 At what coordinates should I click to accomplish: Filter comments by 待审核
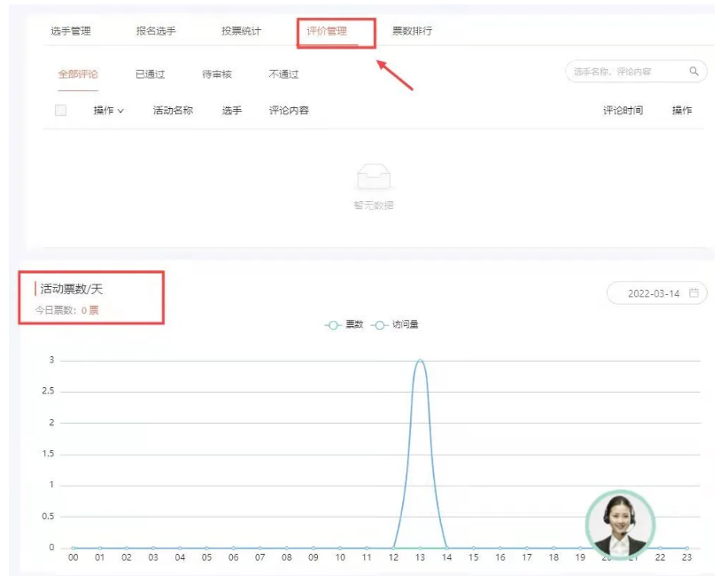point(217,74)
